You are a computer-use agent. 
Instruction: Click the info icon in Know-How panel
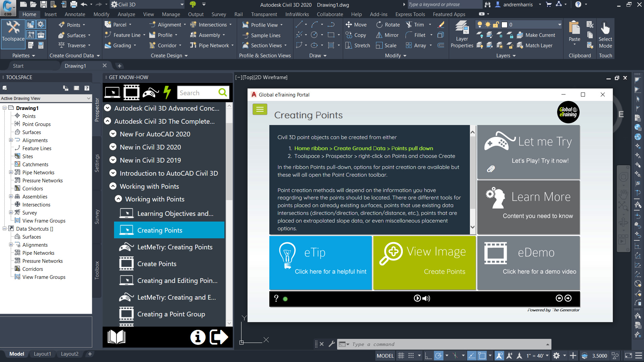(x=198, y=337)
